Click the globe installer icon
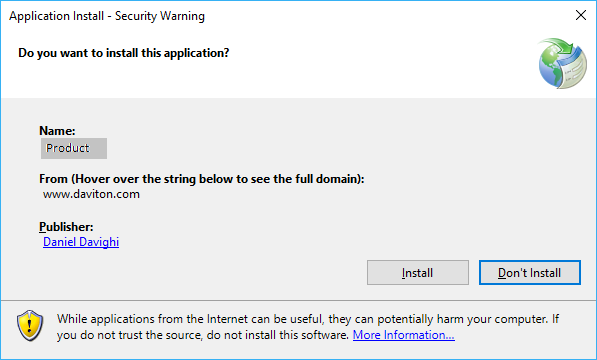Image resolution: width=597 pixels, height=360 pixels. 562,63
